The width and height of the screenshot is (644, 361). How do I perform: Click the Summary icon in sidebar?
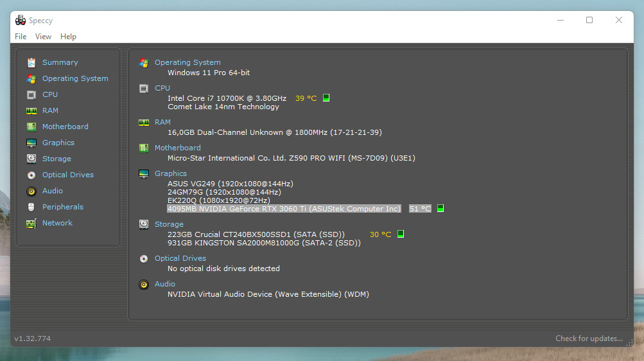pyautogui.click(x=31, y=62)
